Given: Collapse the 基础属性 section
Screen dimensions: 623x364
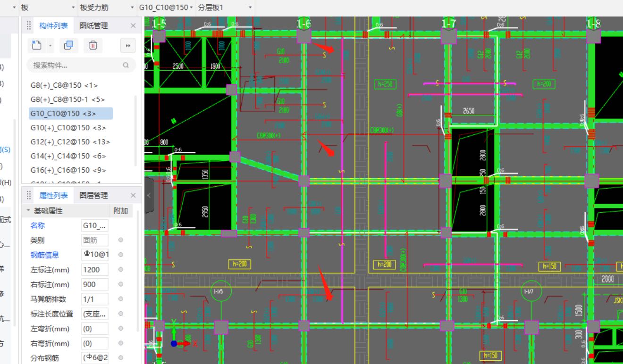Looking at the screenshot, I should 28,211.
